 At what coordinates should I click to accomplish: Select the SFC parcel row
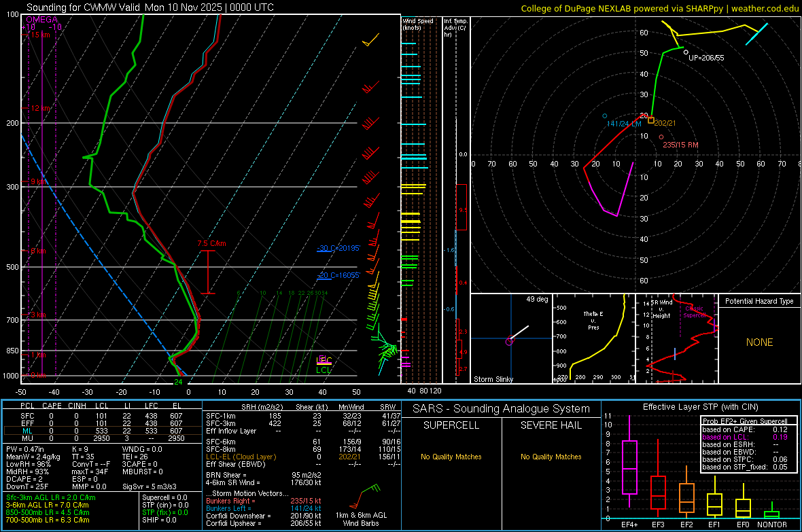(x=102, y=416)
